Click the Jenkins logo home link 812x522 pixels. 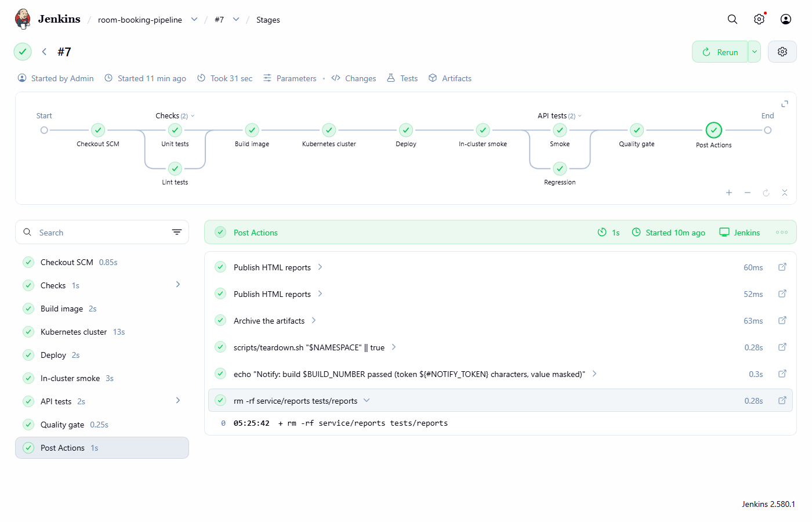point(48,19)
